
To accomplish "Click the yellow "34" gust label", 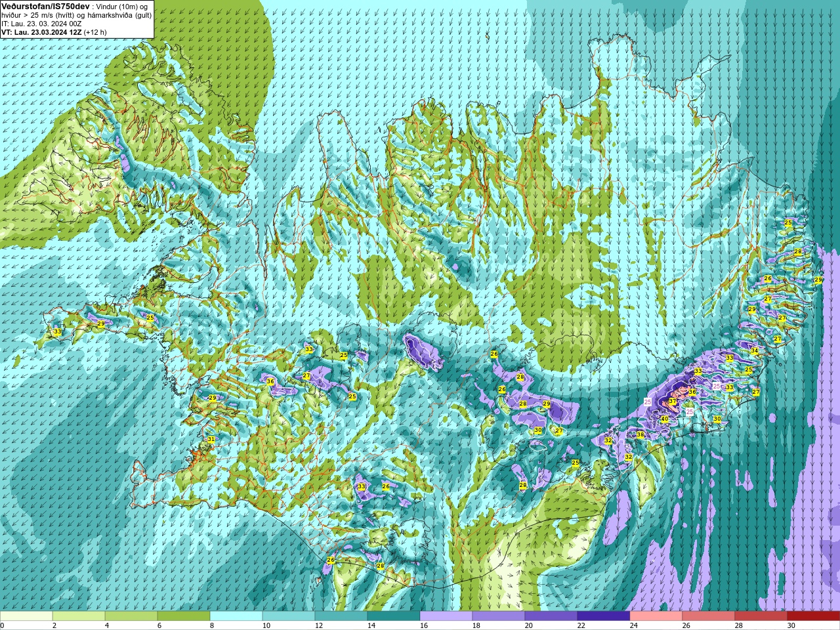I will (754, 350).
